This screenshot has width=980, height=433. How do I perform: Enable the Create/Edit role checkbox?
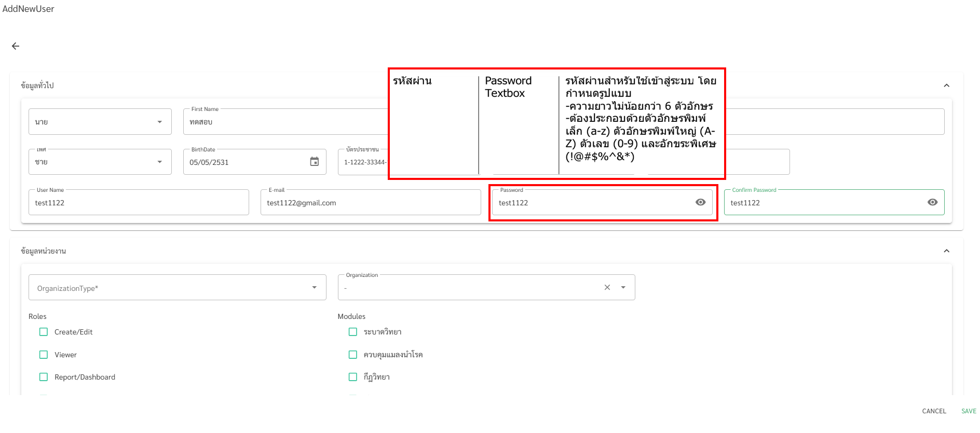click(44, 332)
